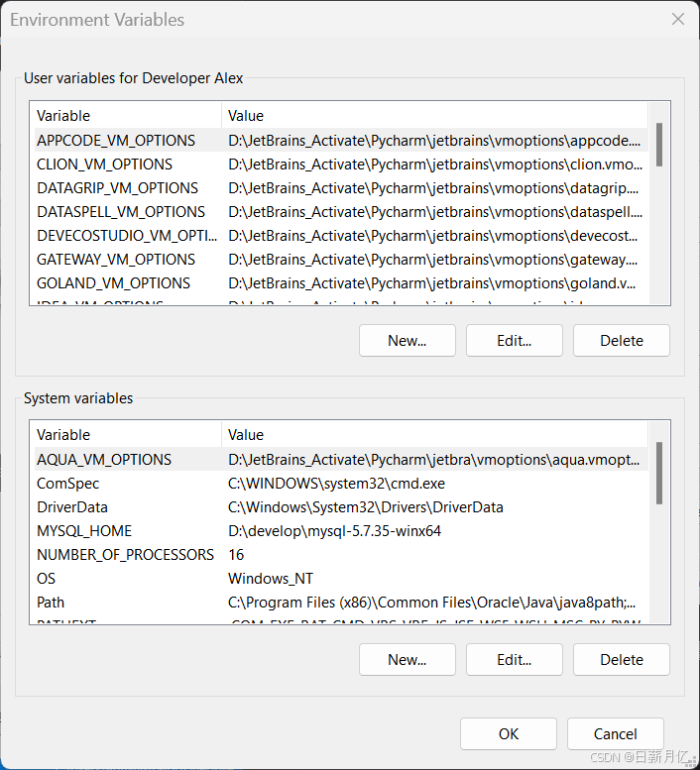Select the AQUA_VM_OPTIONS system variable
The image size is (700, 770).
[341, 460]
